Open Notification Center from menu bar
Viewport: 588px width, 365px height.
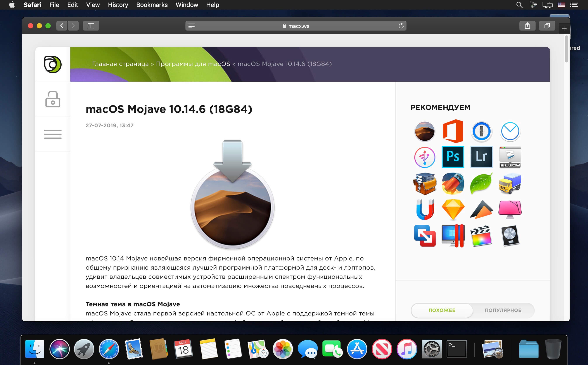pos(574,5)
